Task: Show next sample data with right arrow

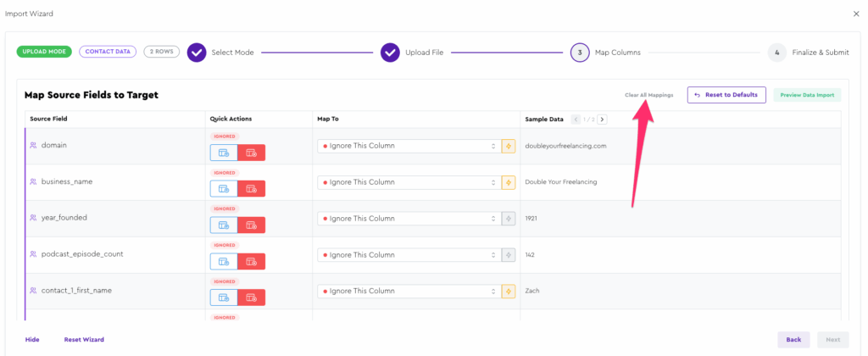Action: pos(603,120)
